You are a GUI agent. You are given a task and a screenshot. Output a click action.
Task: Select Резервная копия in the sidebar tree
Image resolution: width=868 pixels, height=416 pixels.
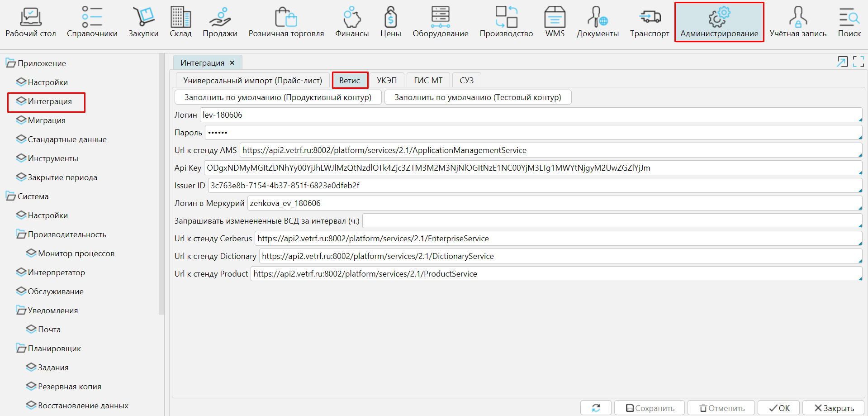[69, 387]
